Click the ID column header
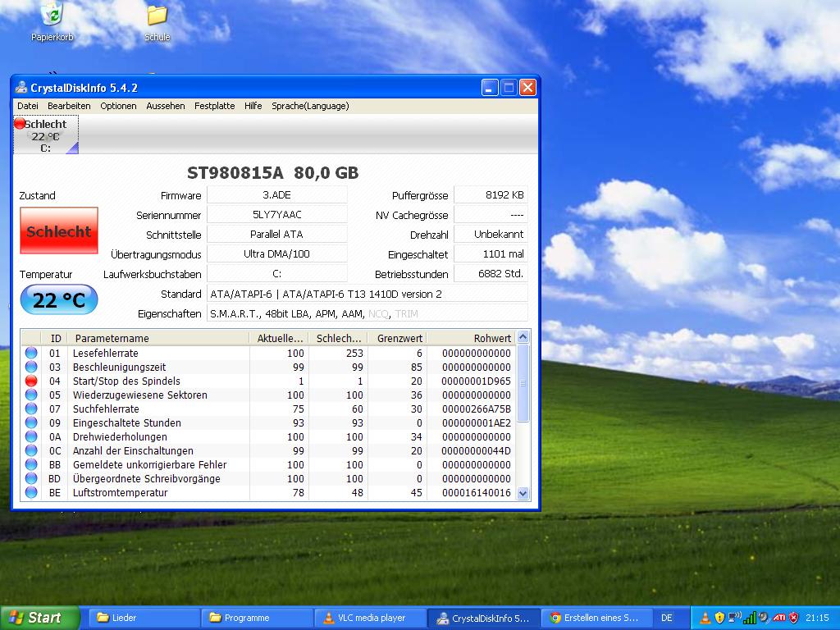The image size is (840, 630). (55, 338)
